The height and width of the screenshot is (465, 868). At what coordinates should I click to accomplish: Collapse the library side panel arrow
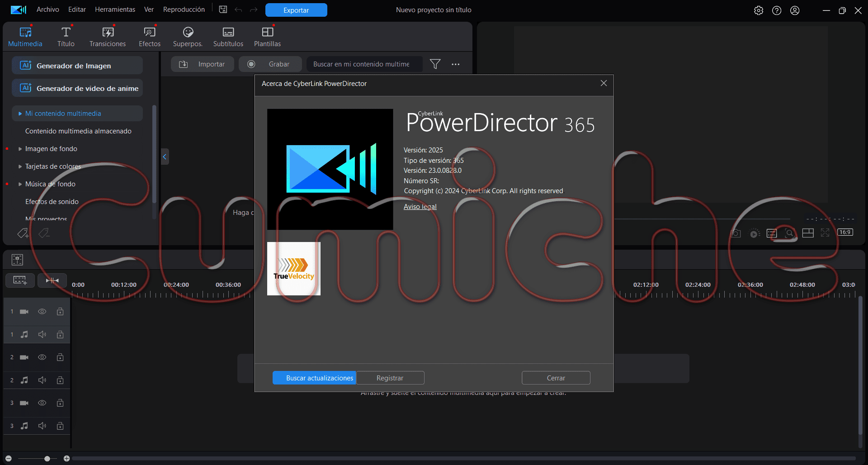(x=165, y=157)
